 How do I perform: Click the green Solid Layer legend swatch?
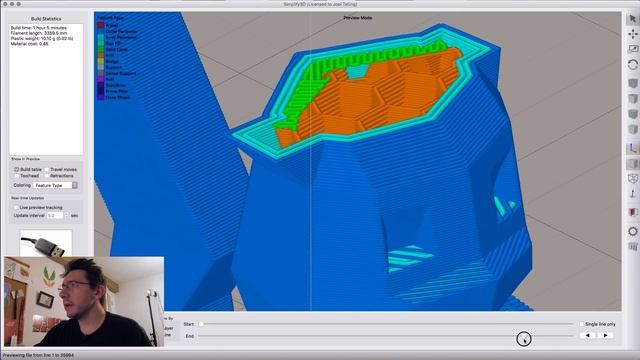coord(100,49)
